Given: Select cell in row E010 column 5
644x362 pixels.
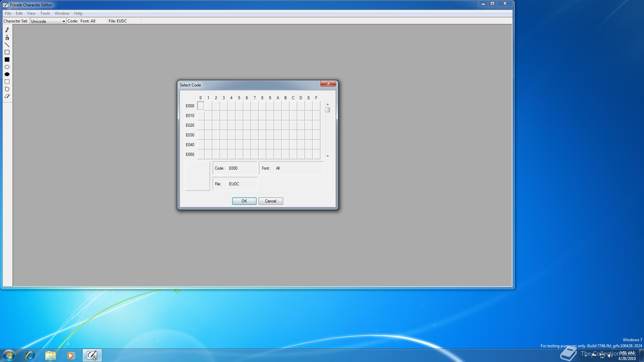Looking at the screenshot, I should pyautogui.click(x=239, y=116).
